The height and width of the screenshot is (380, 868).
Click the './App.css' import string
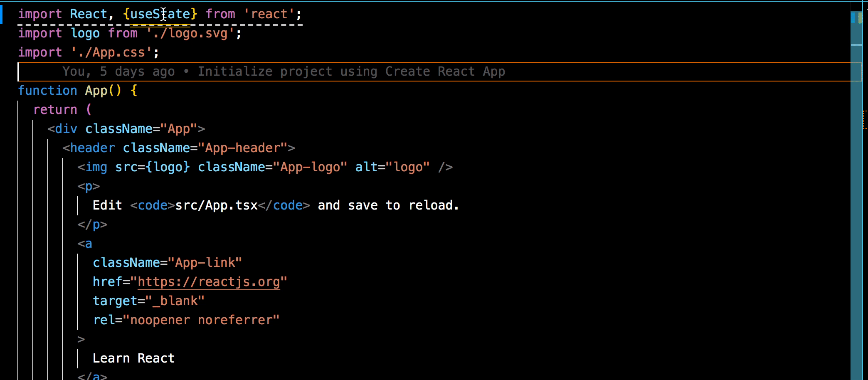pos(111,52)
